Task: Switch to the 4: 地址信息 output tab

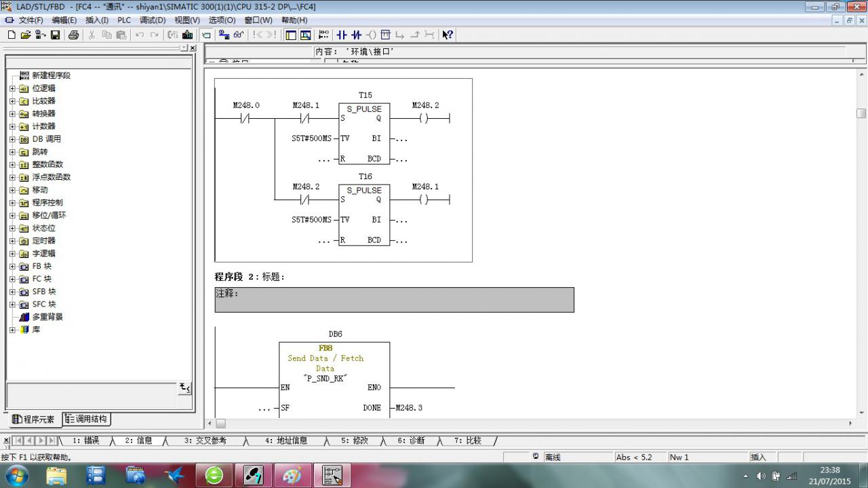Action: [286, 440]
